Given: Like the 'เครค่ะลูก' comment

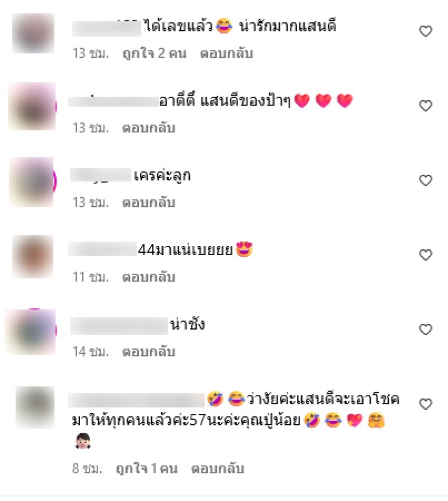Looking at the screenshot, I should 426,180.
